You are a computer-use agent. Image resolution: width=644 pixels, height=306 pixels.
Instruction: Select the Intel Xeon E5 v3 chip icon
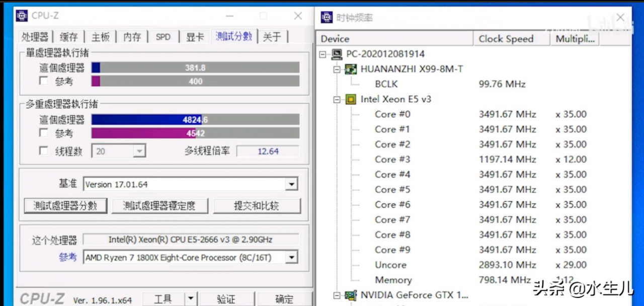(x=351, y=99)
